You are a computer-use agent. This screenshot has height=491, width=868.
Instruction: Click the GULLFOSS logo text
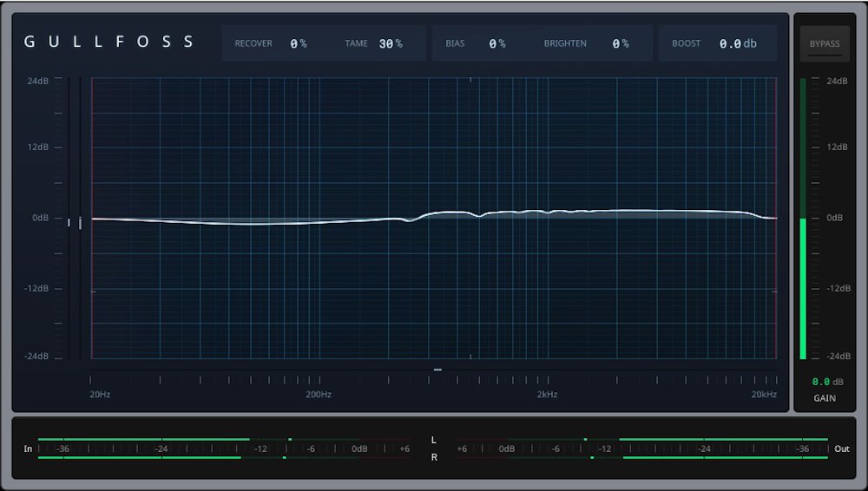click(x=109, y=43)
